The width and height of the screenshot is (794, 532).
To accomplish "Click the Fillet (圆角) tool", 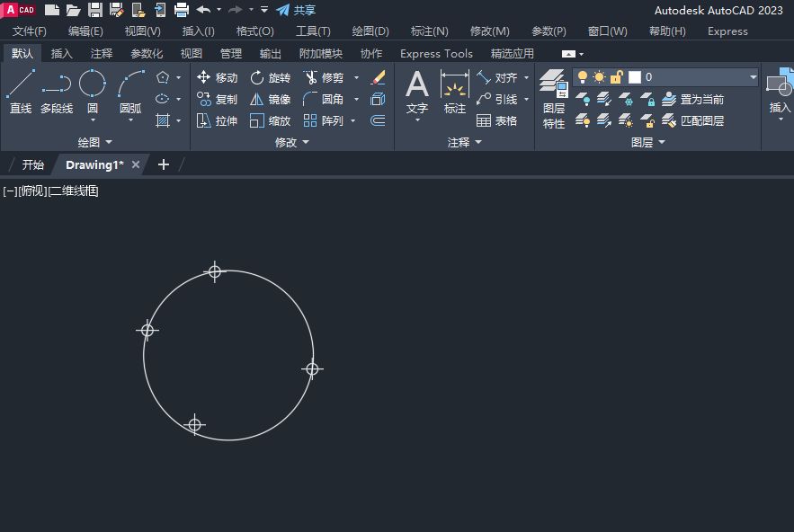I will coord(324,99).
